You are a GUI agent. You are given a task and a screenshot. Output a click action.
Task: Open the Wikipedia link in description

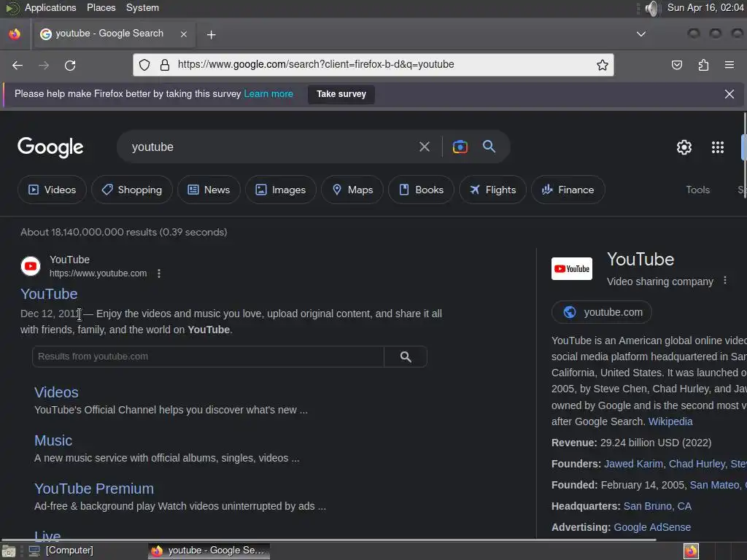click(670, 421)
